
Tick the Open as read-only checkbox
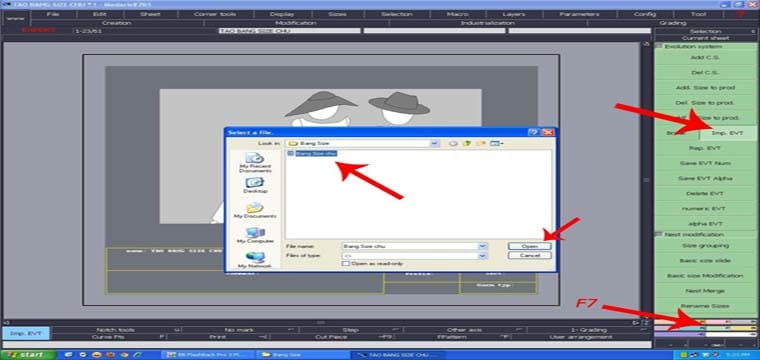click(346, 264)
